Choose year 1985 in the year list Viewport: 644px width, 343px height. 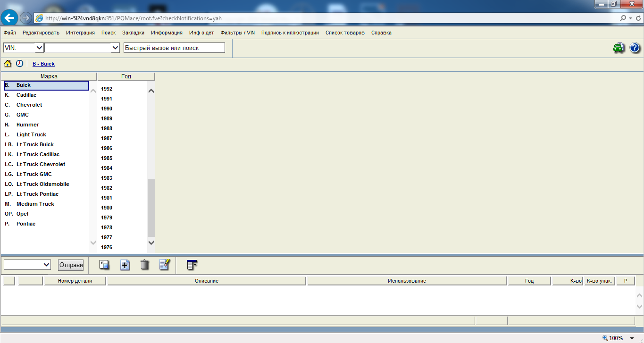coord(107,158)
